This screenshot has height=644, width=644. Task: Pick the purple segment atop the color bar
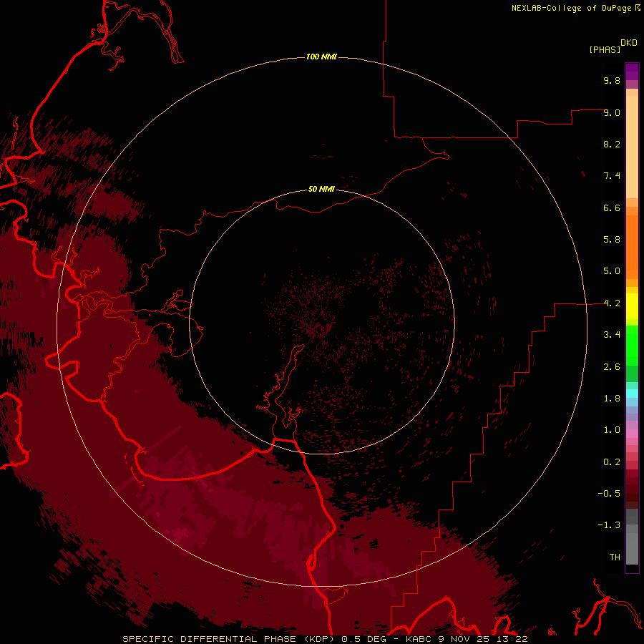pos(632,72)
